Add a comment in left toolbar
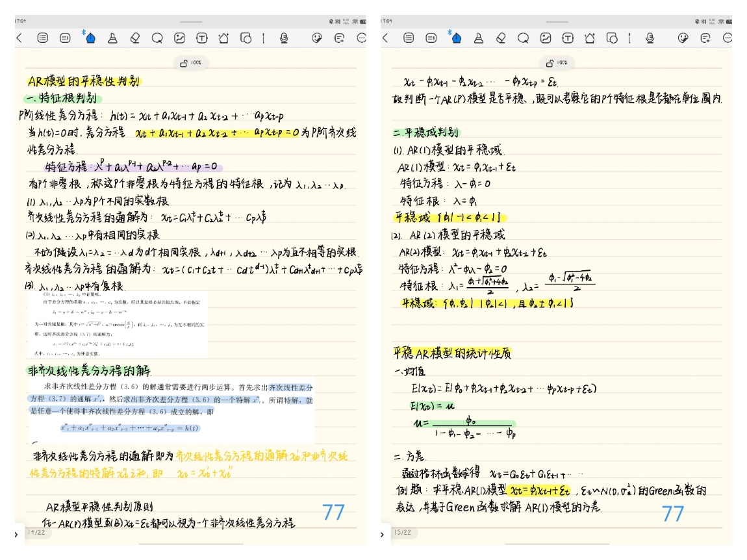 click(339, 38)
